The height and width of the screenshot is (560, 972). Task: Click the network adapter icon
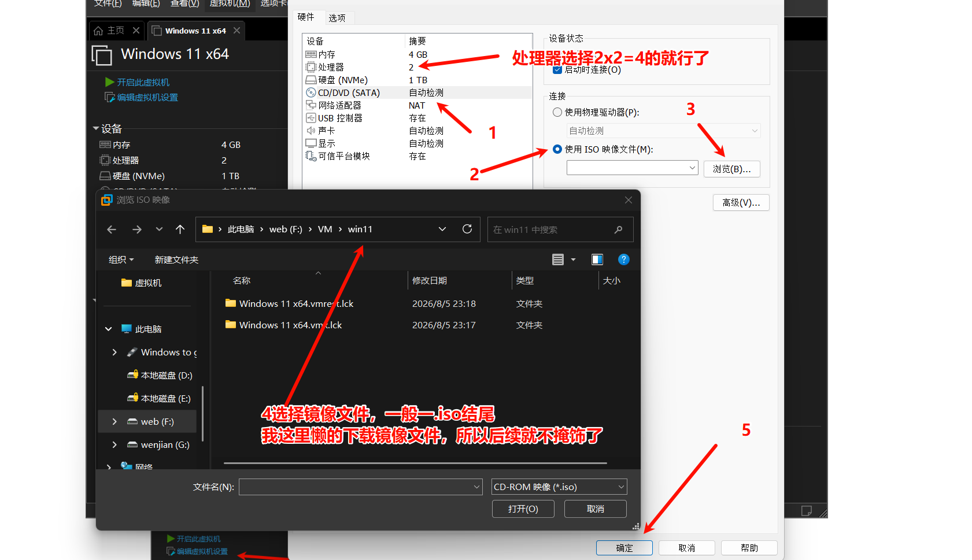(x=311, y=105)
